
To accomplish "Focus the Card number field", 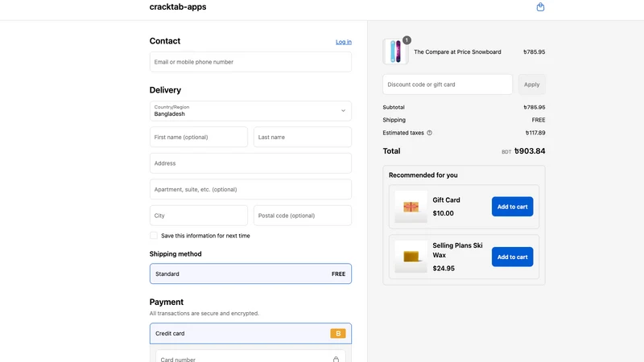I will 250,357.
